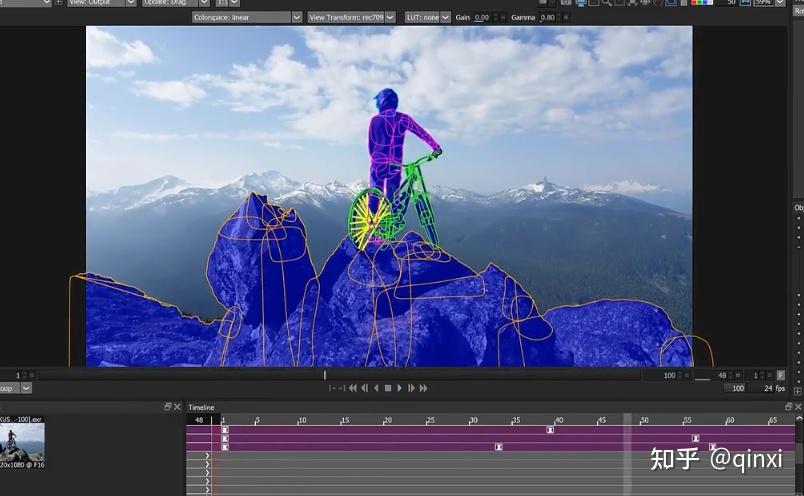Click the frame increment field showing 1

pos(753,375)
